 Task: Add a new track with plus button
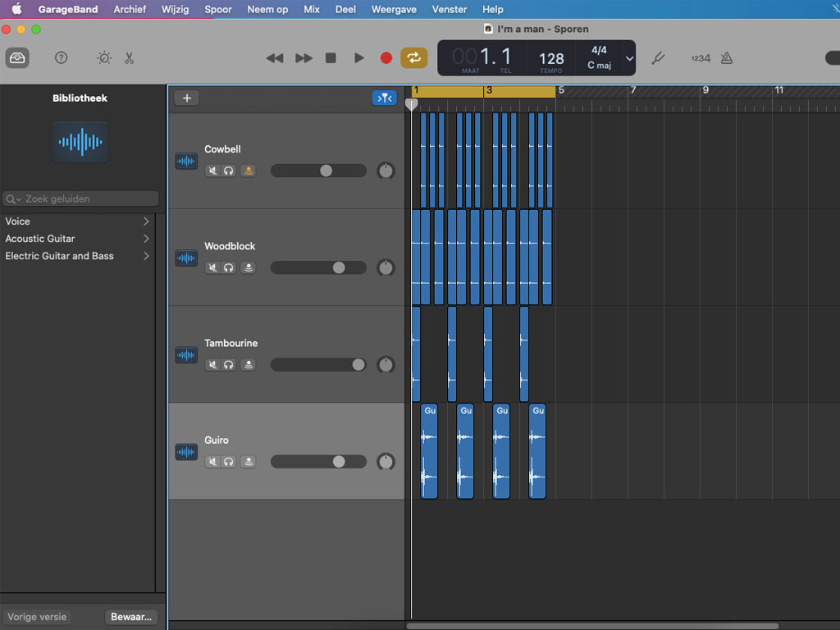tap(186, 98)
